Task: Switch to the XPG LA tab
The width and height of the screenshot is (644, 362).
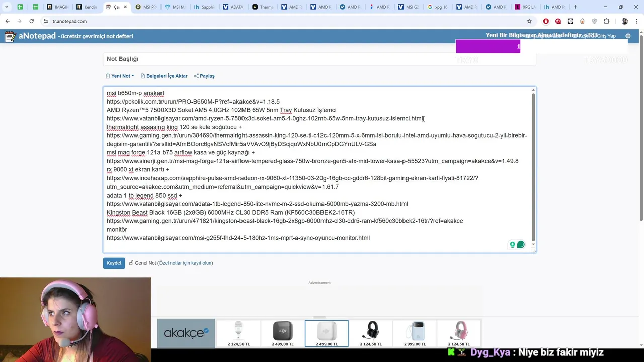Action: click(525, 7)
